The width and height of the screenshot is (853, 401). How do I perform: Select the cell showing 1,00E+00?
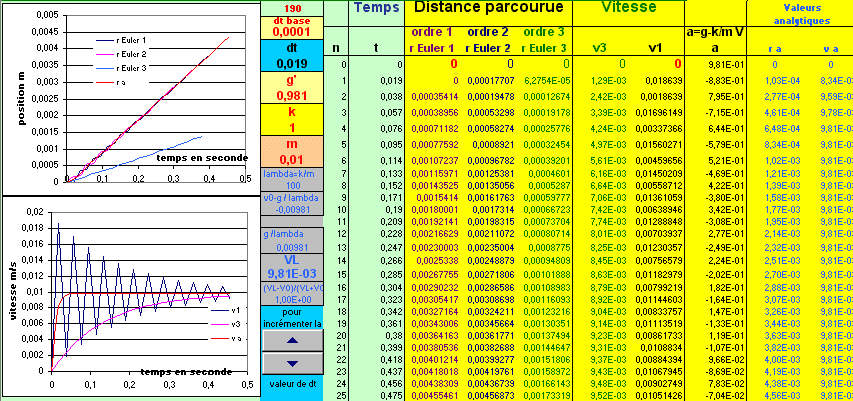click(292, 299)
